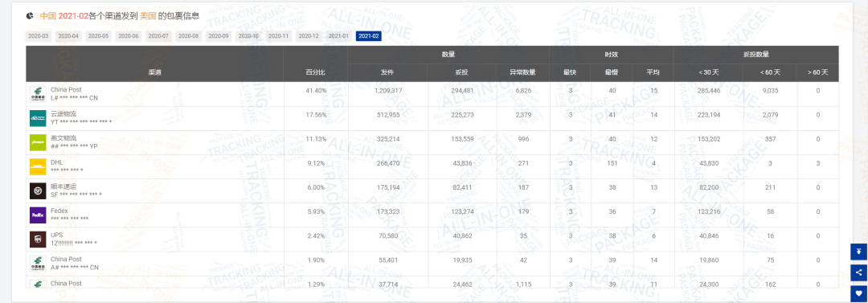Click the 17.56% percentage cell
This screenshot has width=868, height=303.
pyautogui.click(x=316, y=115)
